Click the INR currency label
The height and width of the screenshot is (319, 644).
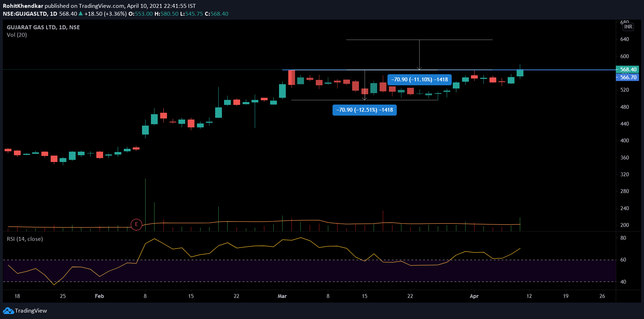628,27
